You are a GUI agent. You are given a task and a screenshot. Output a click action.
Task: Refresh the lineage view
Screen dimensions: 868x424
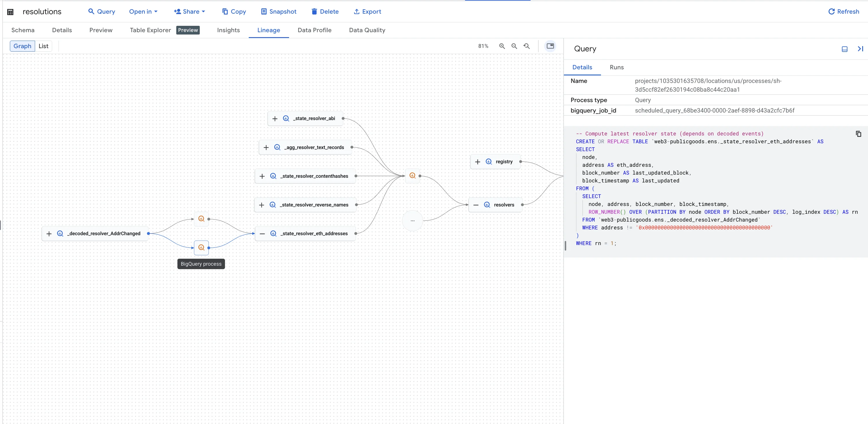click(843, 11)
